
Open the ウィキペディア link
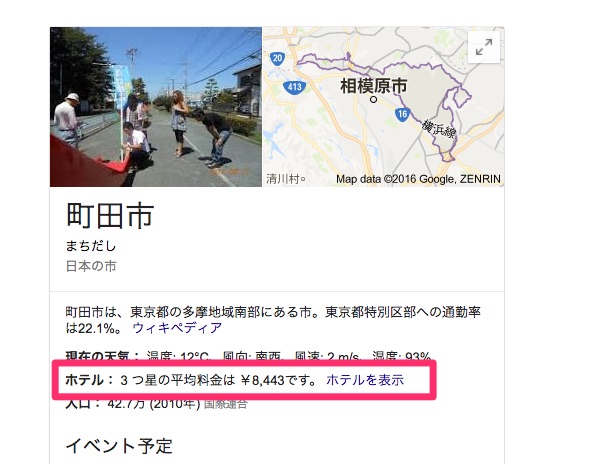click(177, 328)
